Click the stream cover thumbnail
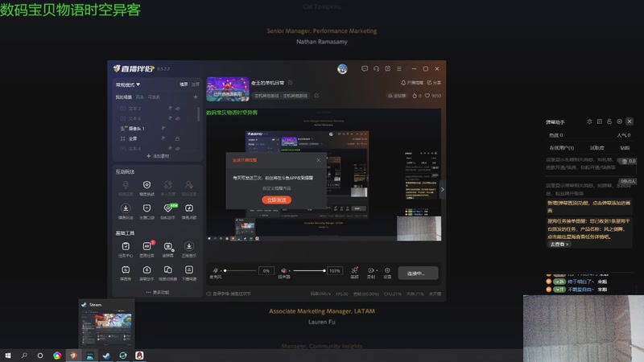 click(228, 89)
